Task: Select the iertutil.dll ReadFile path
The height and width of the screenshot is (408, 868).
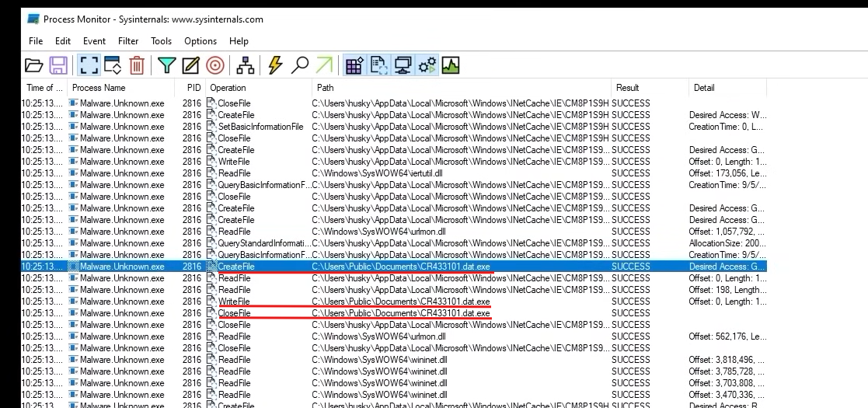Action: pos(377,173)
